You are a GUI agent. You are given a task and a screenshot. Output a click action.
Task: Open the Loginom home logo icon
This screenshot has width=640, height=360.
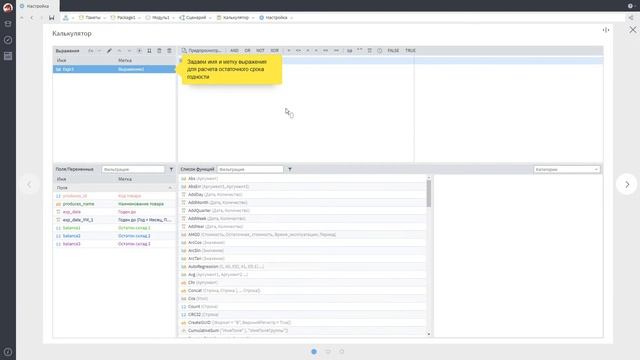coord(8,8)
